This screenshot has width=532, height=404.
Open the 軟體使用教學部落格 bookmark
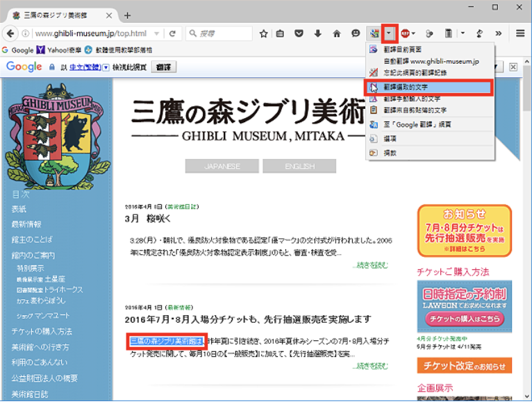118,50
